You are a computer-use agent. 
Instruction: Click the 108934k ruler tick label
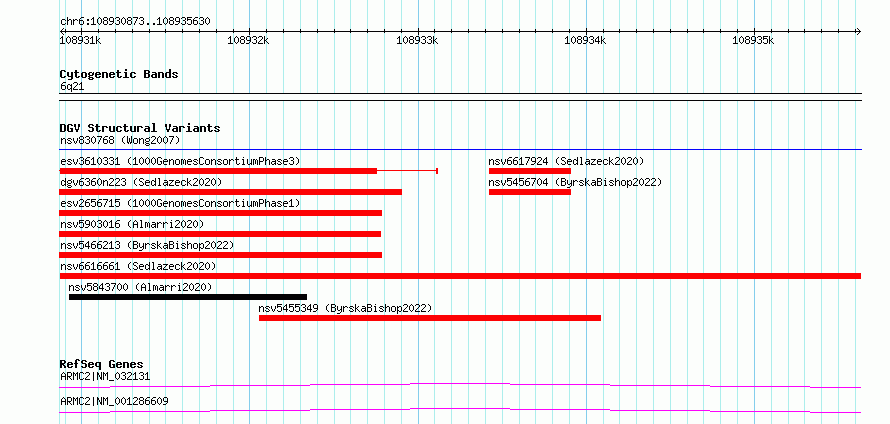585,40
